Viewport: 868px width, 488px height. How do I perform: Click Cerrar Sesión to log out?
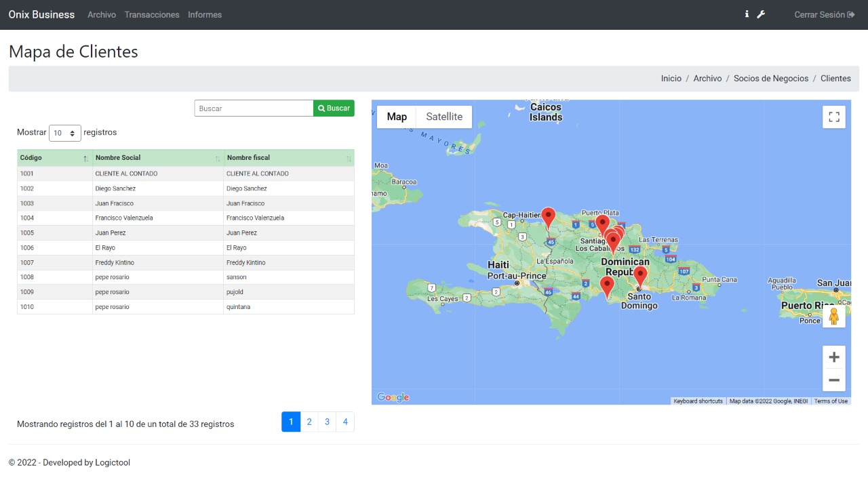[825, 14]
